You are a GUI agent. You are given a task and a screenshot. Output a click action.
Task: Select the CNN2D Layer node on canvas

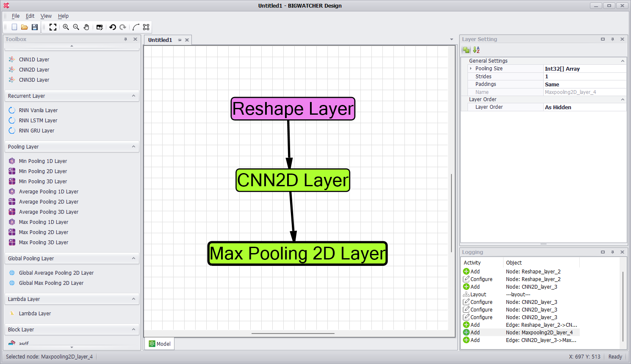tap(293, 180)
